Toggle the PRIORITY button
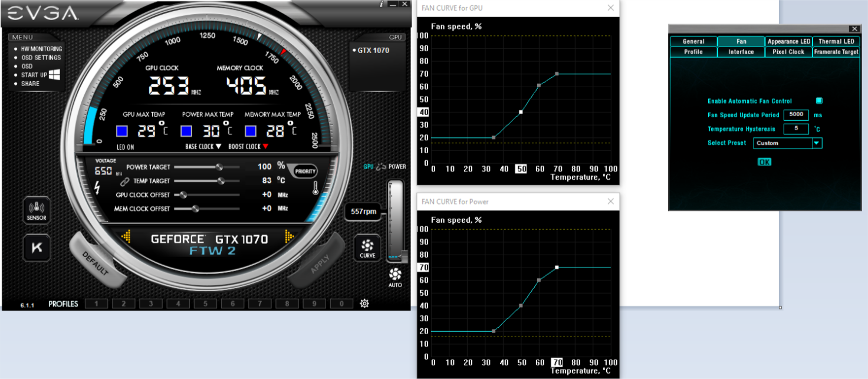Screen dimensions: 868x379 [305, 172]
